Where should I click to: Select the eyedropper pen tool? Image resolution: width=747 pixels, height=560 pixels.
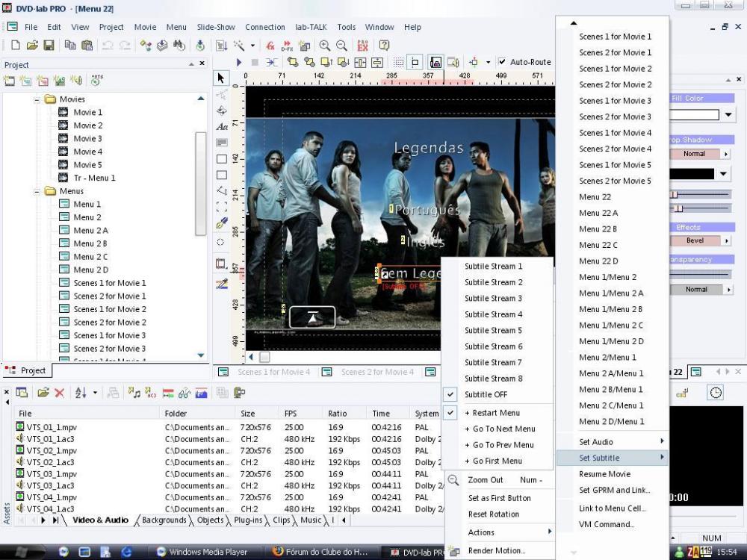coord(221,223)
